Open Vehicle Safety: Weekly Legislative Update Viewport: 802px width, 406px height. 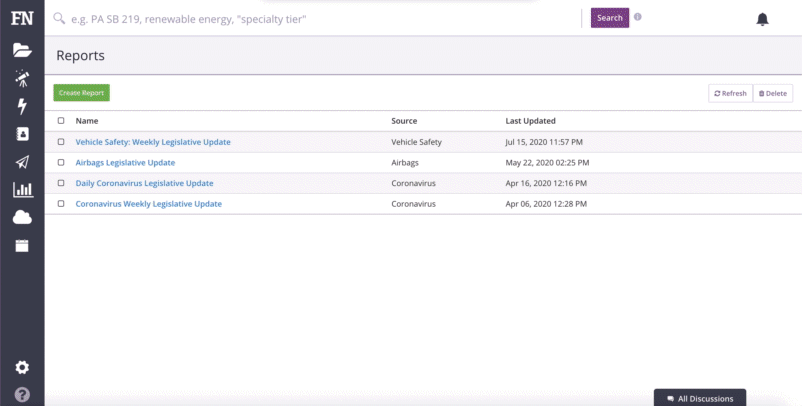tap(153, 142)
